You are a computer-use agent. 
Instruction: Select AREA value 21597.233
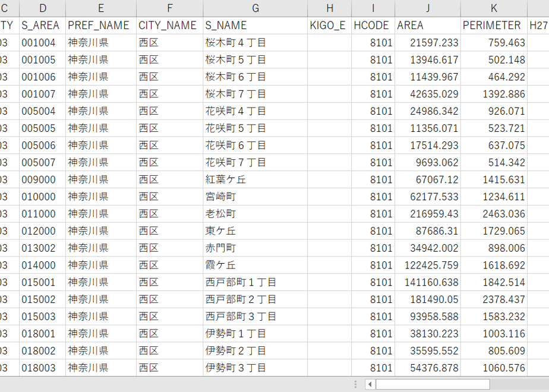pos(428,43)
